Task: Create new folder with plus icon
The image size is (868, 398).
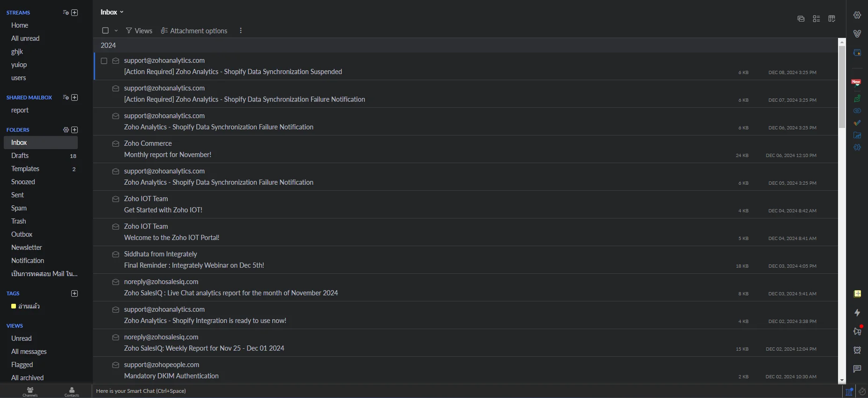Action: coord(74,130)
